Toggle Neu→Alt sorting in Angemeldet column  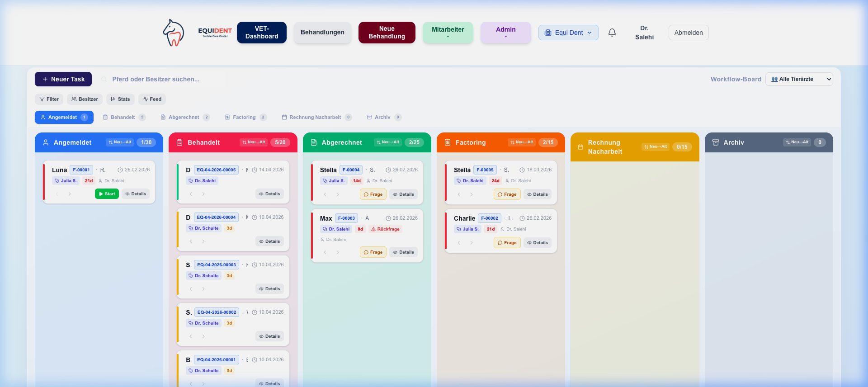120,142
